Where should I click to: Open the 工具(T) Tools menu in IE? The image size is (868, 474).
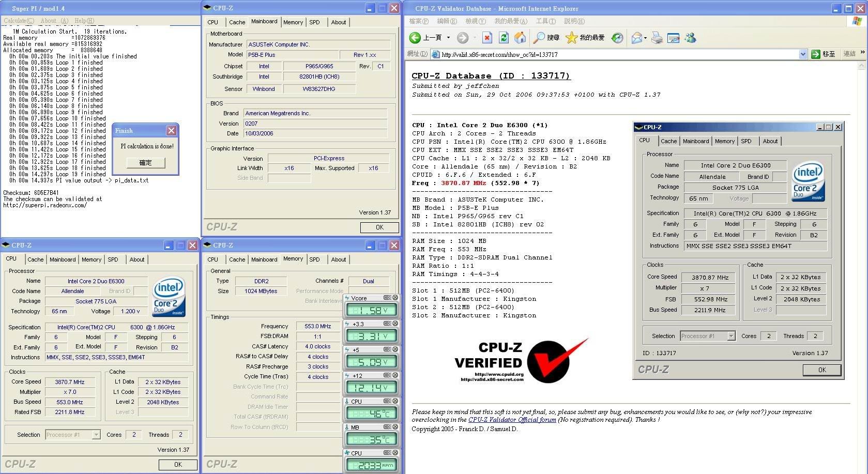coord(545,21)
